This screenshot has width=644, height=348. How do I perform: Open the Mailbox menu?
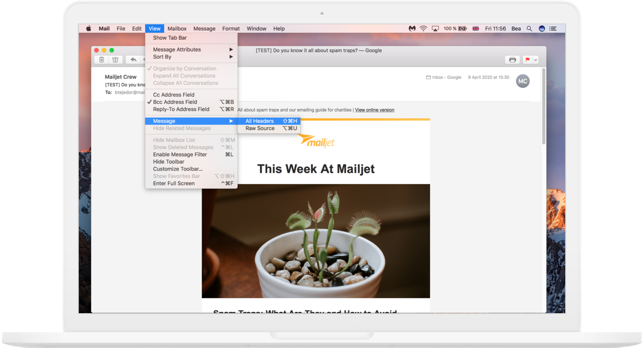coord(177,29)
